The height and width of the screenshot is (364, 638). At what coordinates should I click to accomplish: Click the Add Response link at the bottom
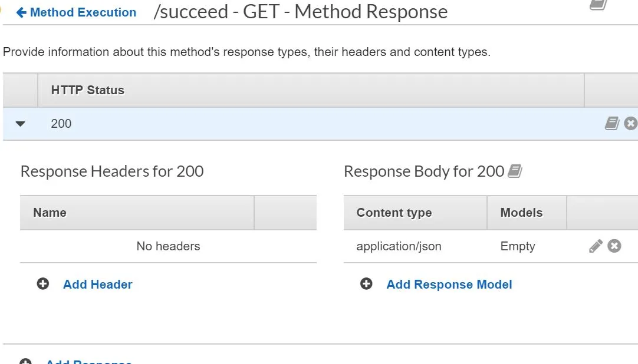[x=88, y=362]
